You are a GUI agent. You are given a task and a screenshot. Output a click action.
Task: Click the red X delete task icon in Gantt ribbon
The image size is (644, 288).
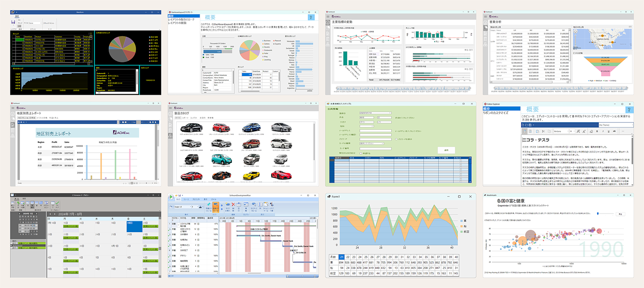233,204
